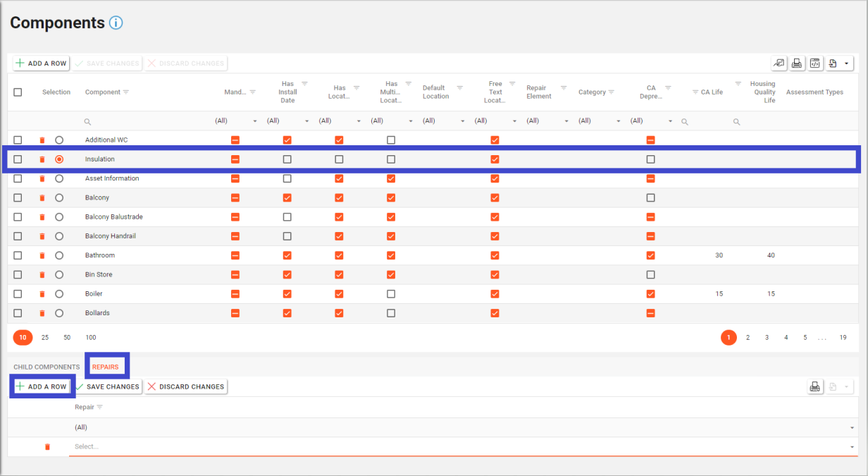Click the print icon in top toolbar

click(797, 63)
